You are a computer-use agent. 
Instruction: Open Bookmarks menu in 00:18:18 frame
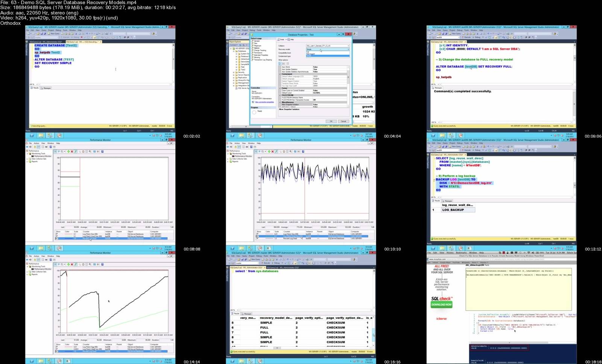click(x=461, y=253)
